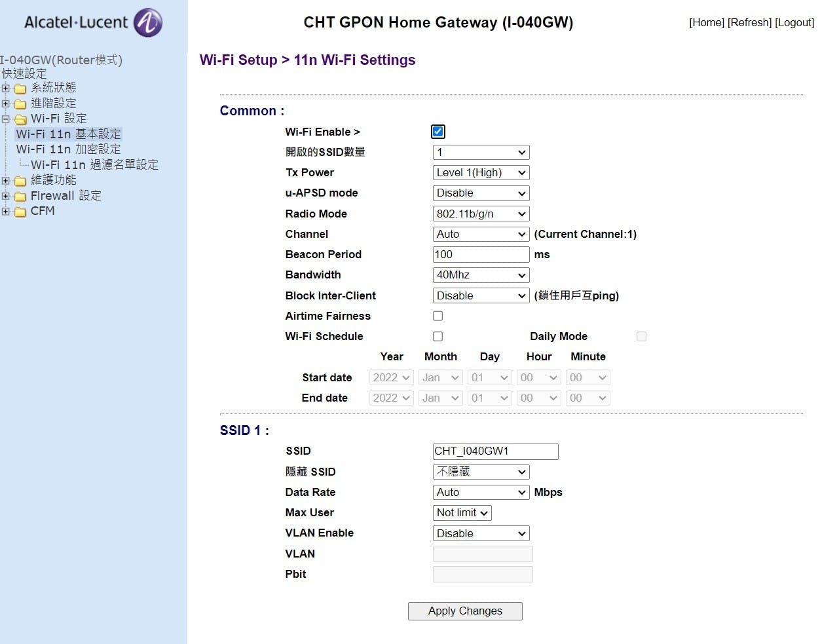The width and height of the screenshot is (820, 644).
Task: Click the Wi-Fi Setup > 11n Wi-Fi Settings heading
Action: click(308, 60)
